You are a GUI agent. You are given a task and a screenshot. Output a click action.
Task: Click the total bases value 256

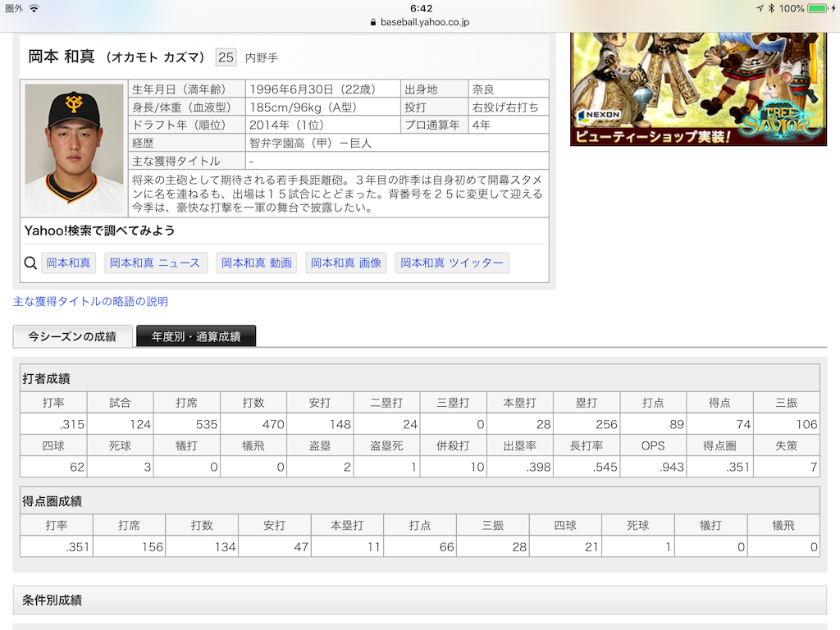coord(606,424)
